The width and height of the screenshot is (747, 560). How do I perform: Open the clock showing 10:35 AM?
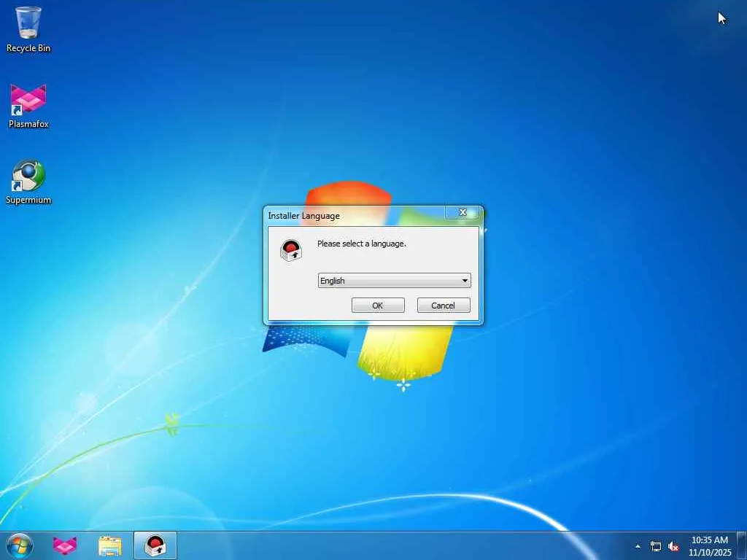click(709, 546)
